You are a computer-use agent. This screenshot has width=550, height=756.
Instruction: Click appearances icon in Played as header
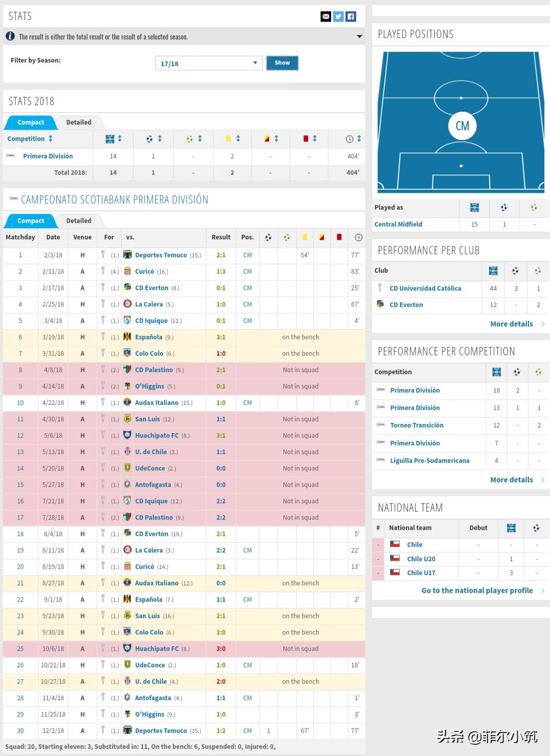coord(475,208)
